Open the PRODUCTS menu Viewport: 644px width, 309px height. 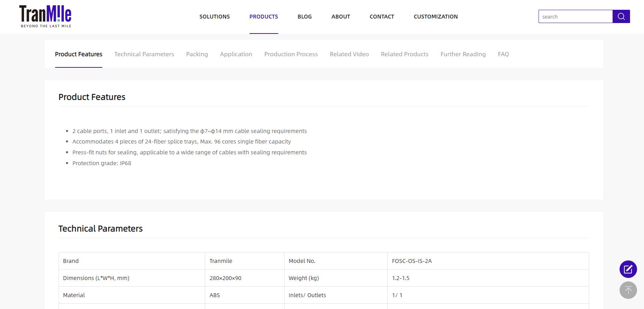(x=264, y=16)
